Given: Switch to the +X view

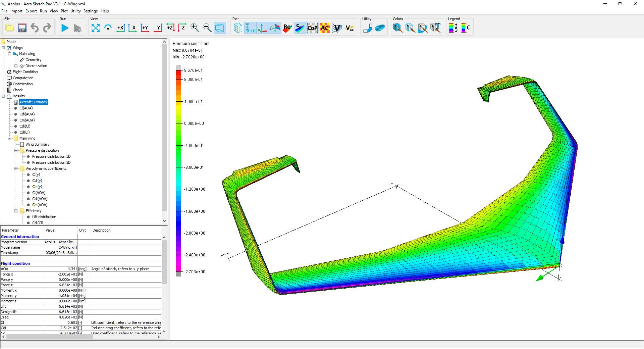Looking at the screenshot, I should tap(121, 28).
